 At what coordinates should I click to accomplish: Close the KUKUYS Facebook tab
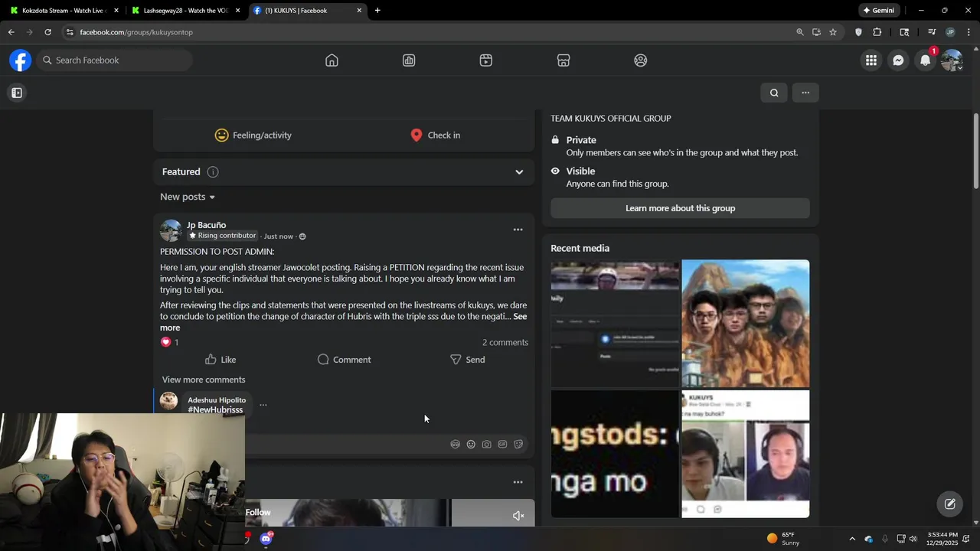[x=359, y=11]
